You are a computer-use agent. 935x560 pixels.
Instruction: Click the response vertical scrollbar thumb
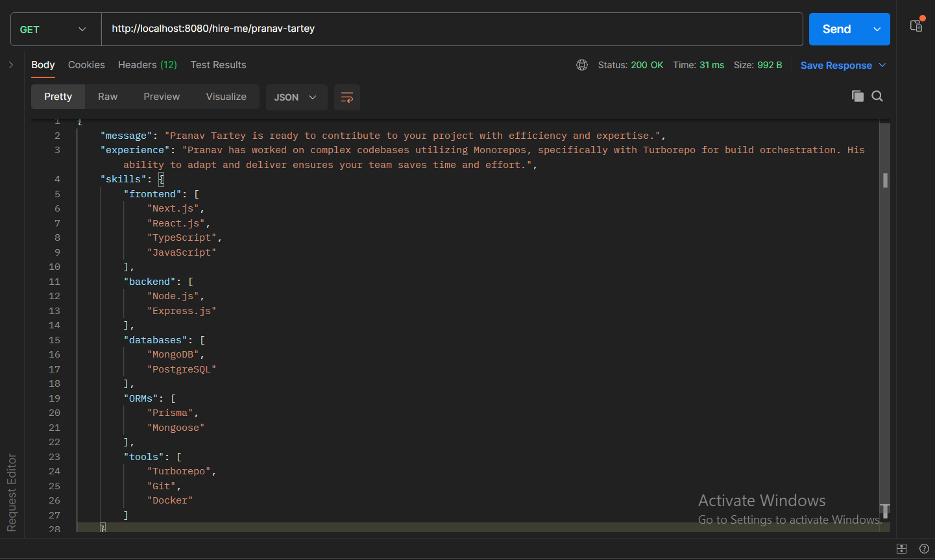click(885, 180)
